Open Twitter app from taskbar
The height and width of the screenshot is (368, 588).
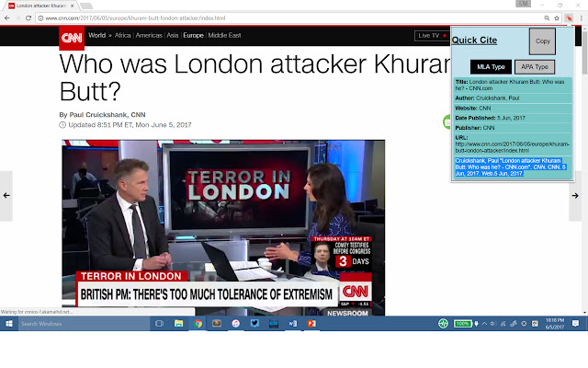tap(254, 324)
